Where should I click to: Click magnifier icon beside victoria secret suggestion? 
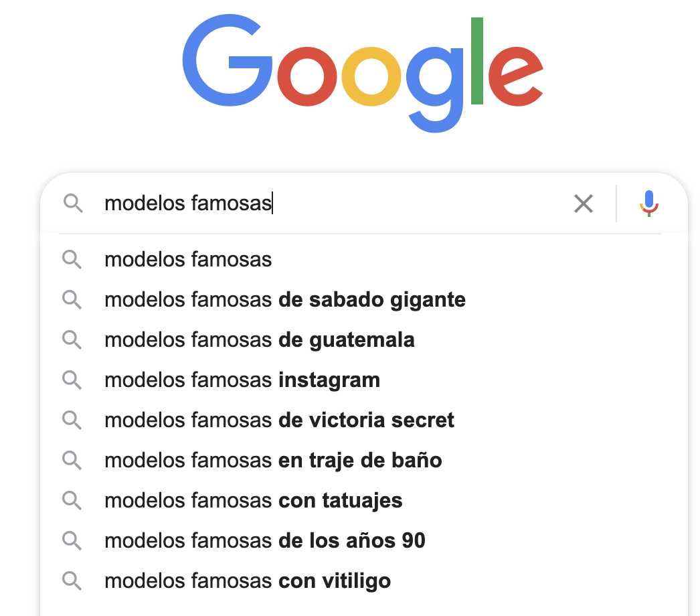72,420
